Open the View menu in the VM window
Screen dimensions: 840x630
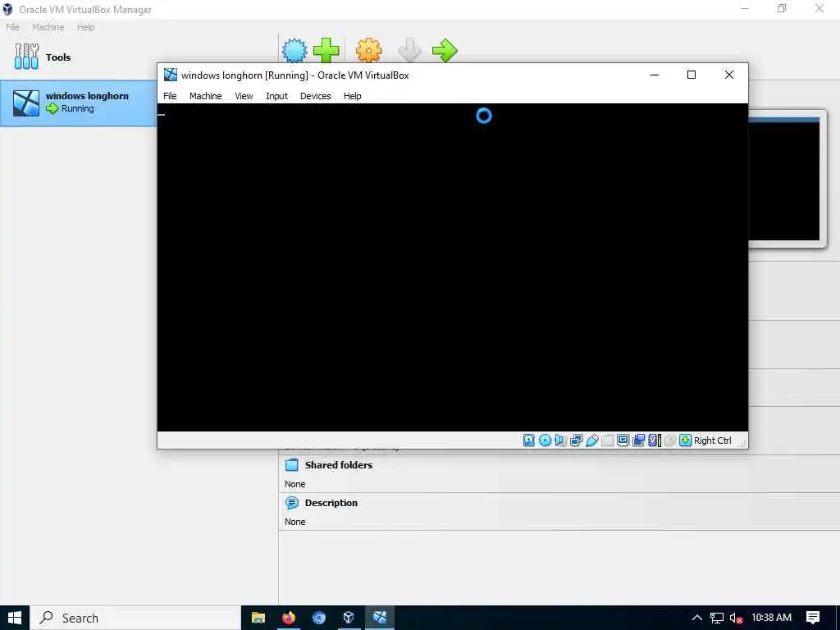(x=244, y=96)
